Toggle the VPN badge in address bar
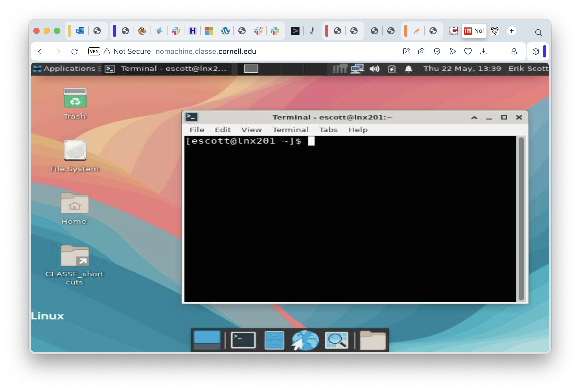580x392 pixels. 94,51
